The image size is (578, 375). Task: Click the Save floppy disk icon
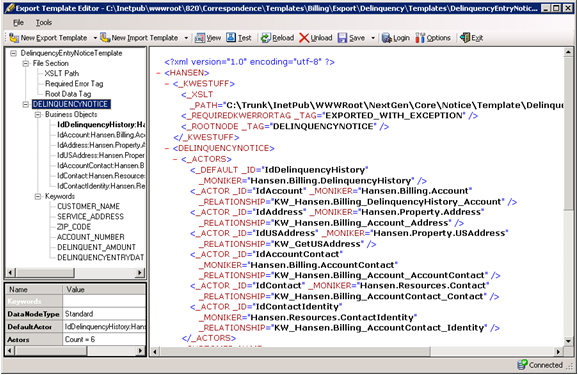[x=342, y=38]
